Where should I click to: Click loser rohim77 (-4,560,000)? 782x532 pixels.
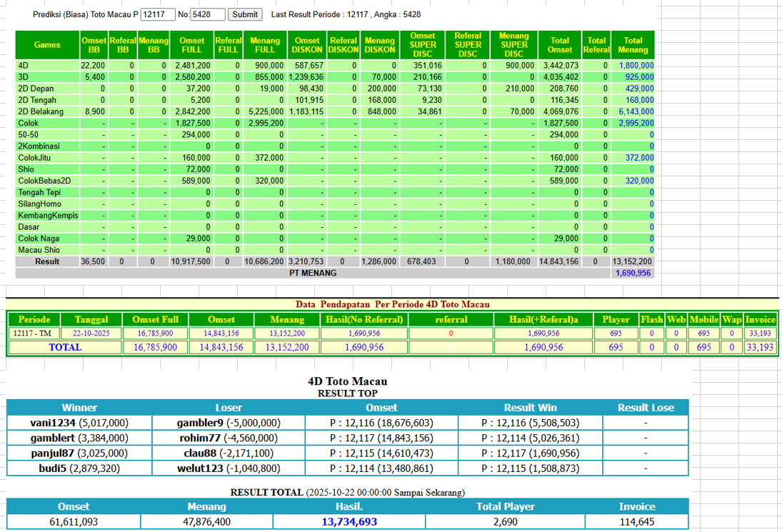(229, 438)
